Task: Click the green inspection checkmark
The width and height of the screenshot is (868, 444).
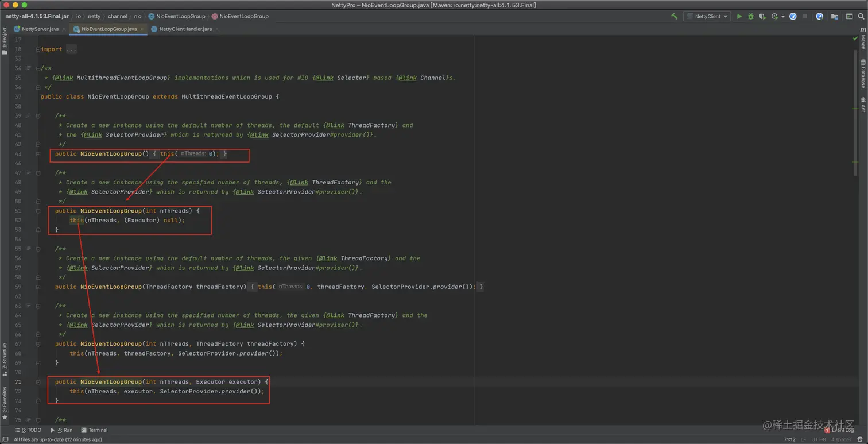Action: tap(855, 38)
